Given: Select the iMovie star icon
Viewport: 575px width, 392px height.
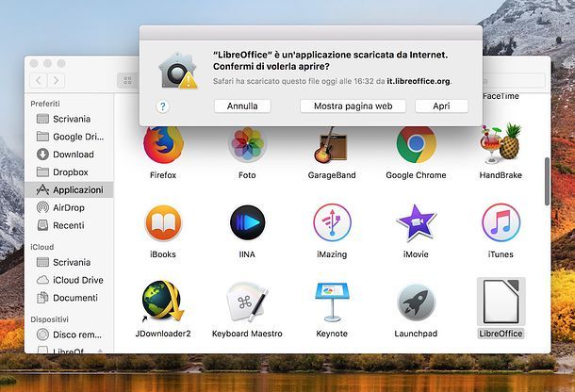Looking at the screenshot, I should 416,223.
